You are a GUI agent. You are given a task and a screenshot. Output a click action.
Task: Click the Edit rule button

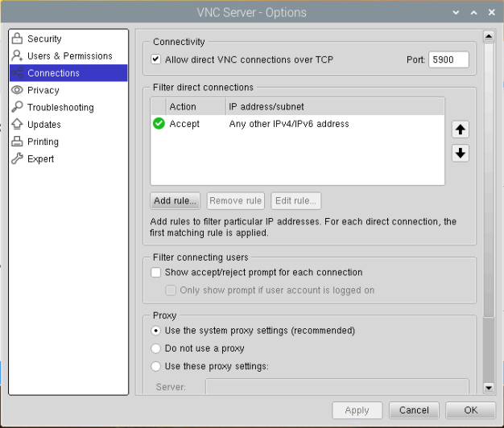[296, 200]
